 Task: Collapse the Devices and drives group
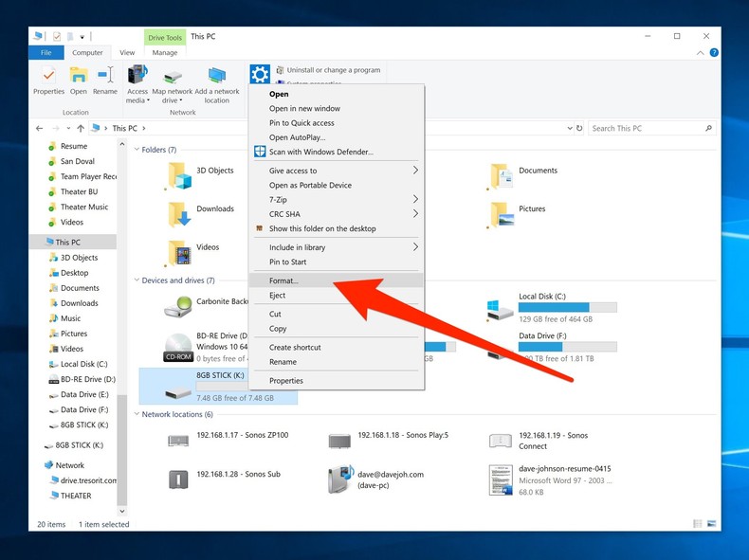137,280
